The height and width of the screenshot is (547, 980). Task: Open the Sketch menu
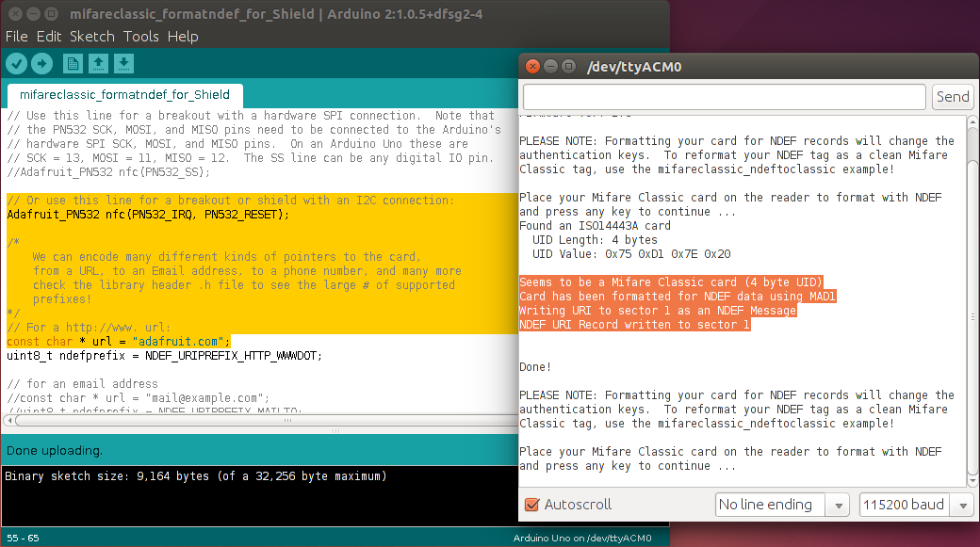tap(91, 37)
